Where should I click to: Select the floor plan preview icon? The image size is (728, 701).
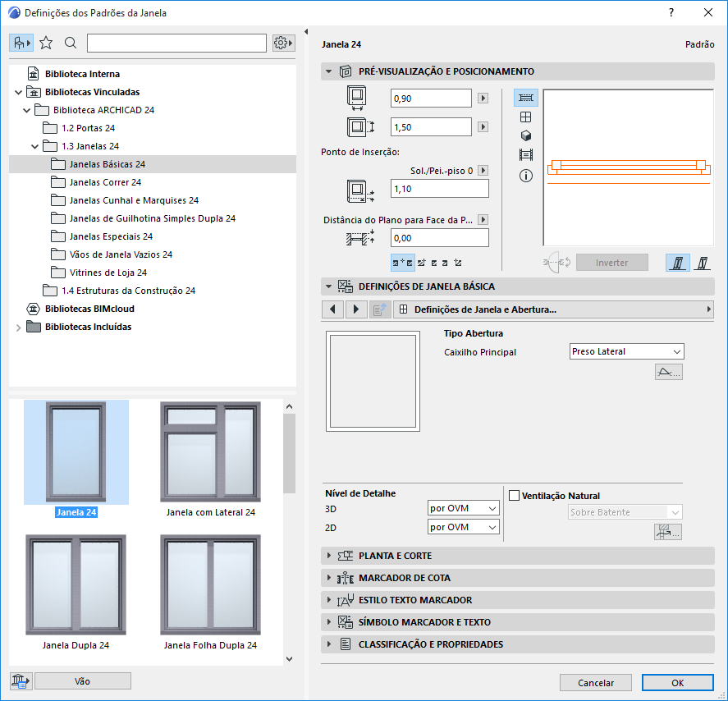click(x=526, y=98)
